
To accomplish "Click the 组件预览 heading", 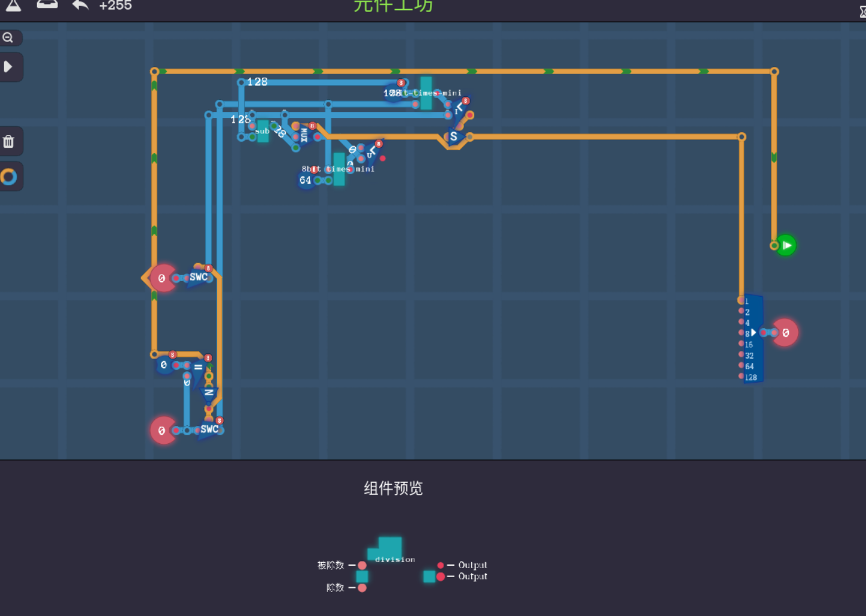I will [x=394, y=489].
